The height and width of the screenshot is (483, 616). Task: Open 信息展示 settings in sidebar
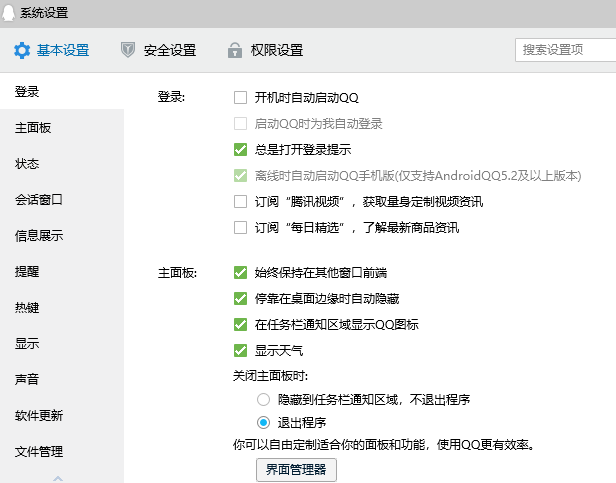62,236
